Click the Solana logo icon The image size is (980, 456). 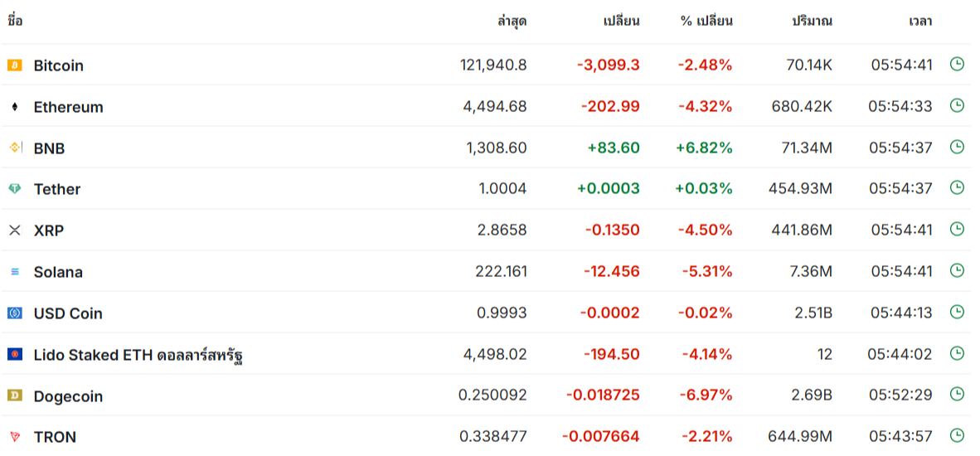(14, 272)
